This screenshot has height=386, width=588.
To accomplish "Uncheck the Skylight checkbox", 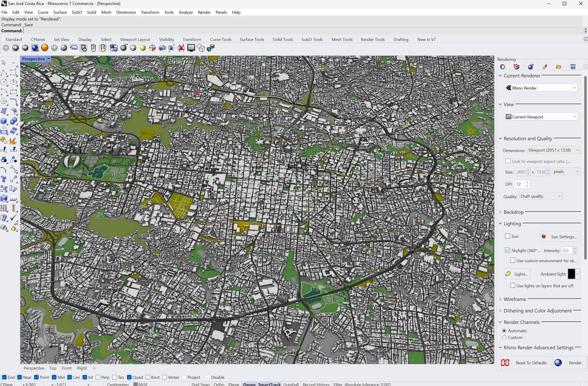I will coord(508,251).
